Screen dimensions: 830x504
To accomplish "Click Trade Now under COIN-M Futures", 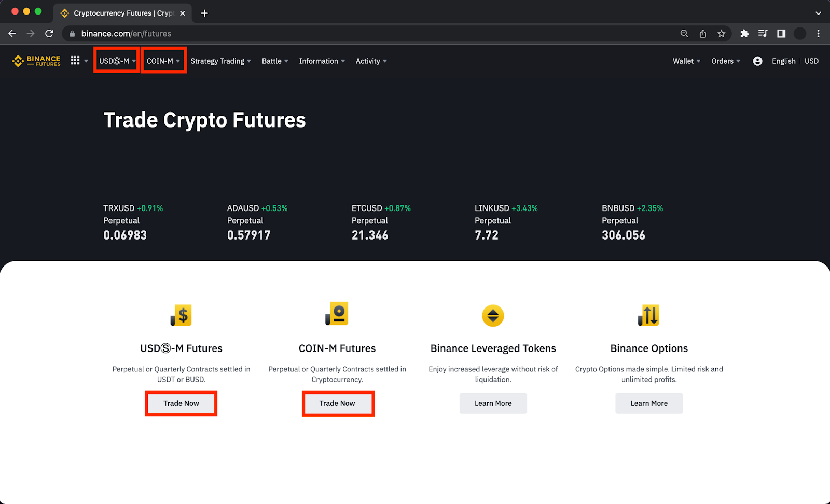I will pyautogui.click(x=337, y=403).
